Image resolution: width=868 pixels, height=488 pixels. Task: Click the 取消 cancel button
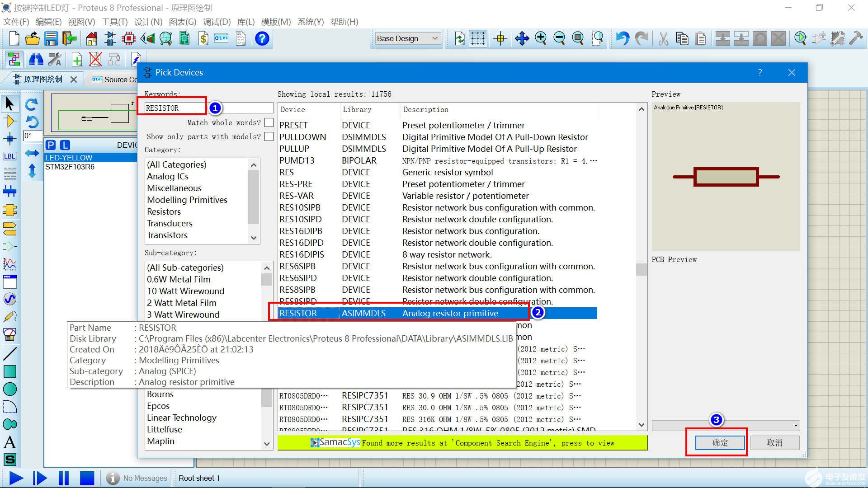[x=774, y=443]
